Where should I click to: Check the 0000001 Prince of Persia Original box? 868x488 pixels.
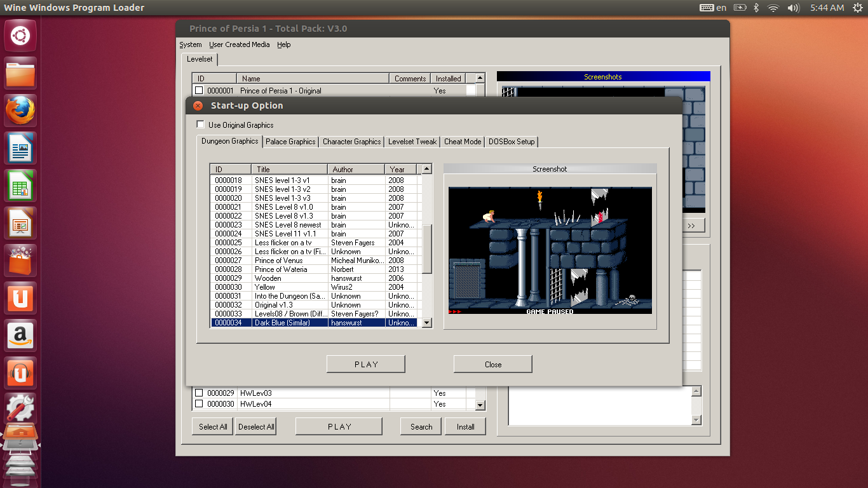click(199, 90)
